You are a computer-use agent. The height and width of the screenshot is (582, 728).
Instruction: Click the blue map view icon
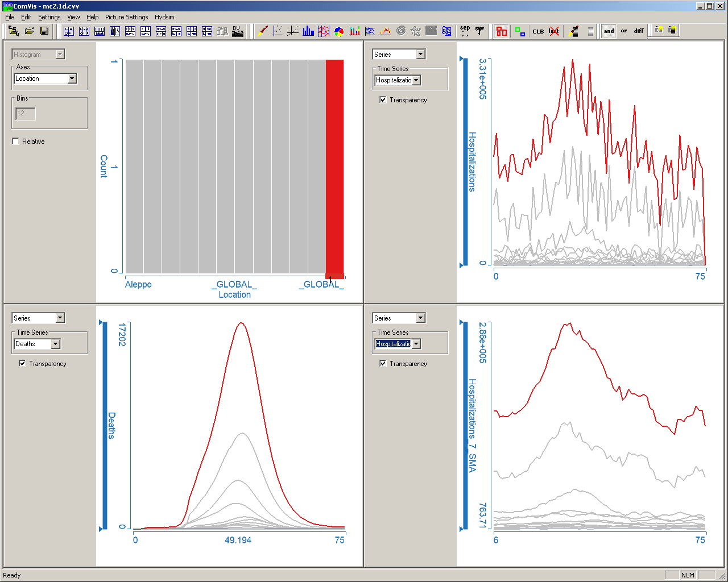coord(446,31)
